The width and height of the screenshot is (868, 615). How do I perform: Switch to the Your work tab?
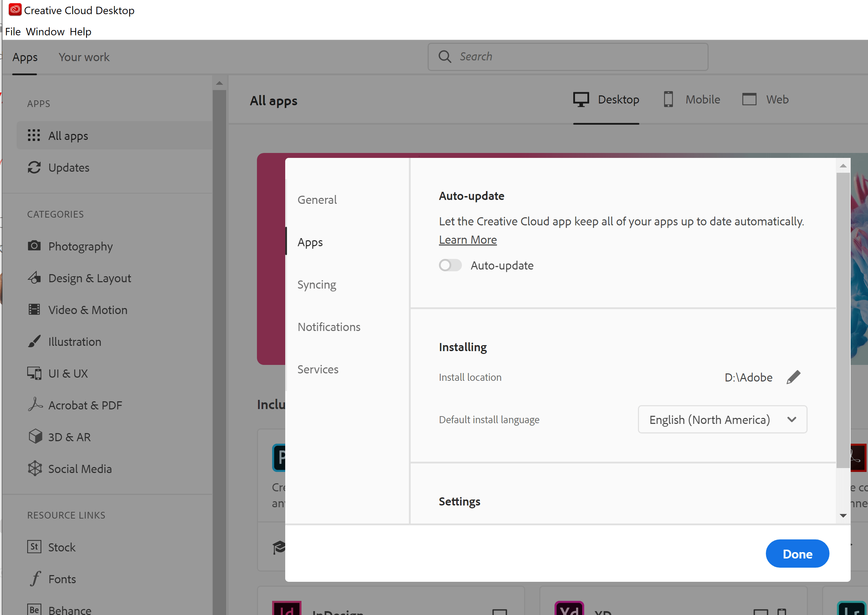84,57
